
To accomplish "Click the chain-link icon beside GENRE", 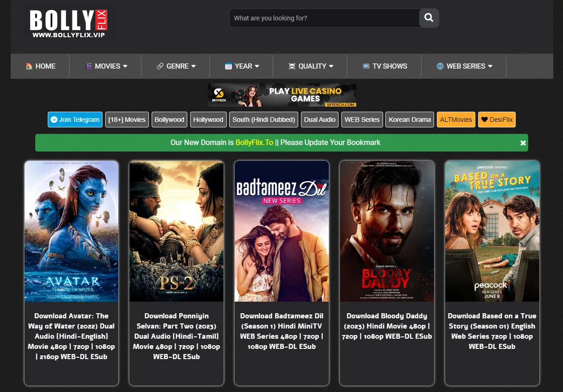I will [160, 66].
